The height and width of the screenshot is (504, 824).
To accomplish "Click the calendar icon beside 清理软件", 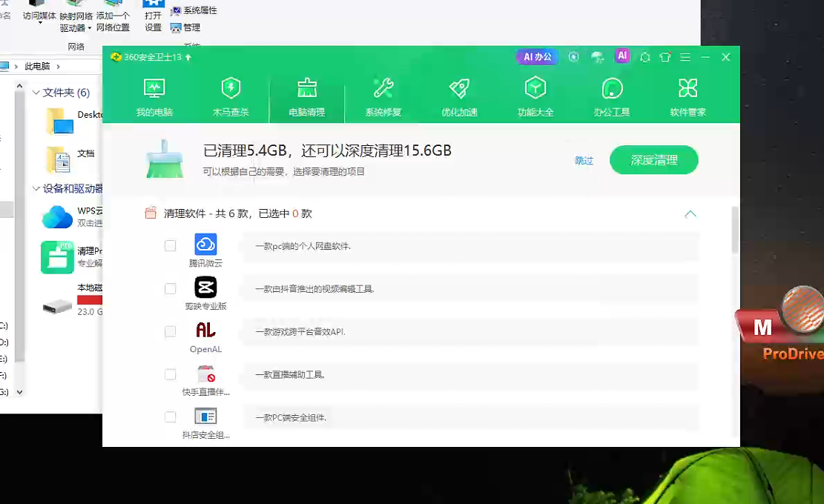I will tap(151, 213).
